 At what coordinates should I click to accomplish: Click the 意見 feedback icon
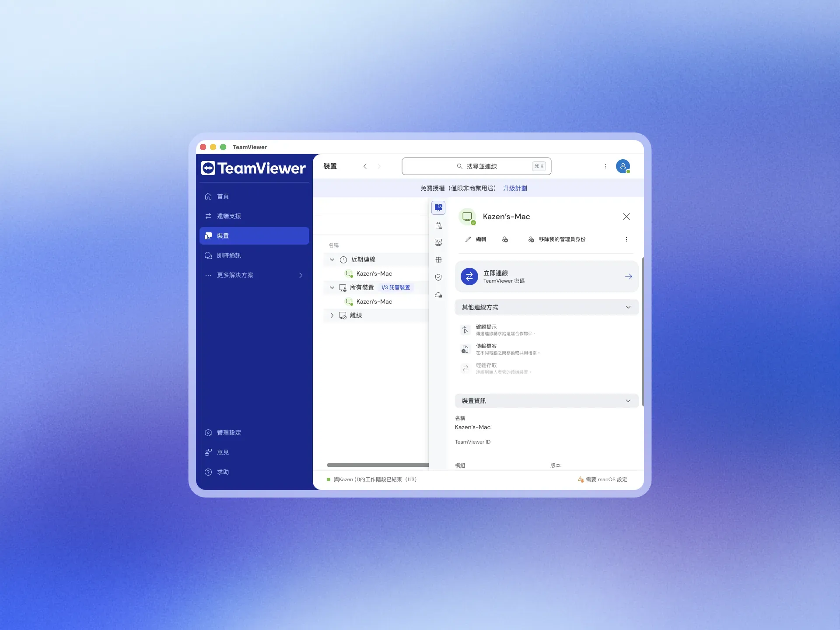coord(208,452)
